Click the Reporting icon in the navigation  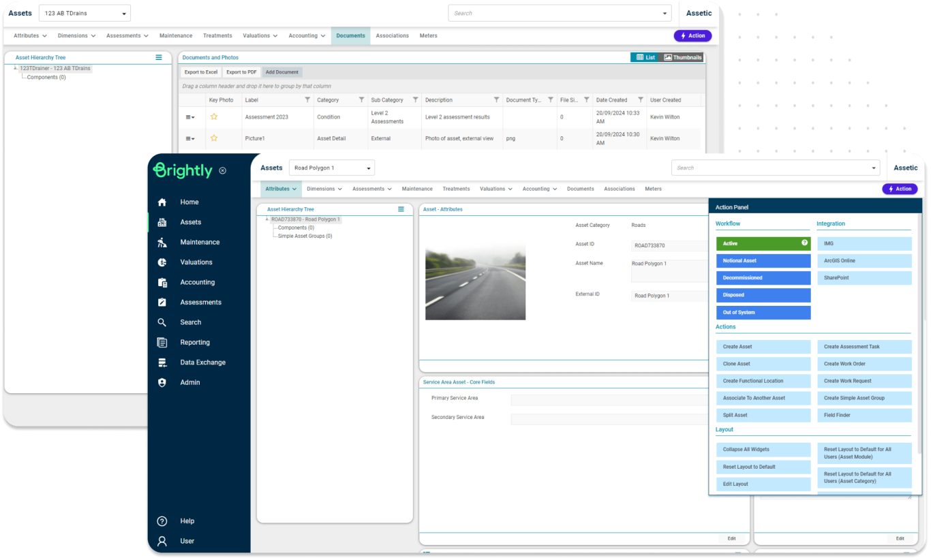click(162, 342)
